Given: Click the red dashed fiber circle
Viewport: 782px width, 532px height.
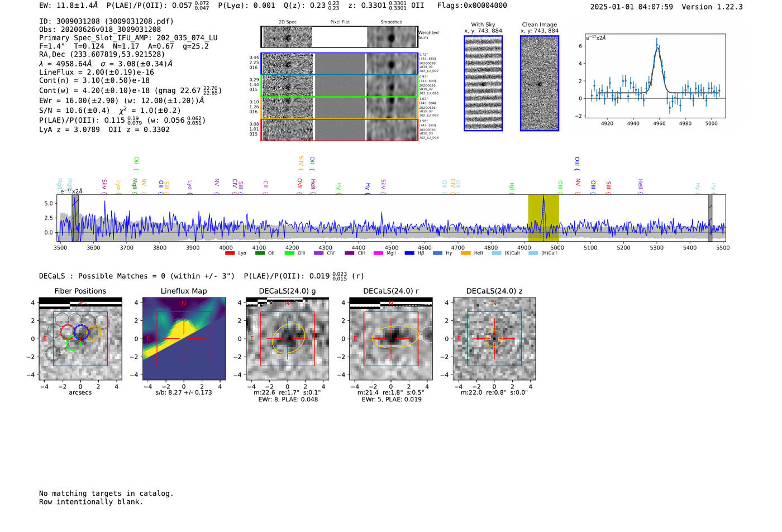Looking at the screenshot, I should pyautogui.click(x=68, y=332).
